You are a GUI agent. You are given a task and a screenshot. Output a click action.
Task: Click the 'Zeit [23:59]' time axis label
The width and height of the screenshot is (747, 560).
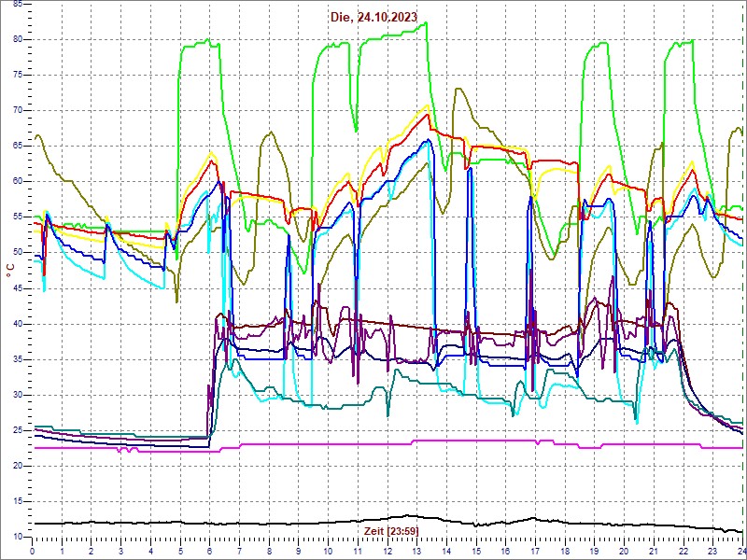tap(391, 530)
